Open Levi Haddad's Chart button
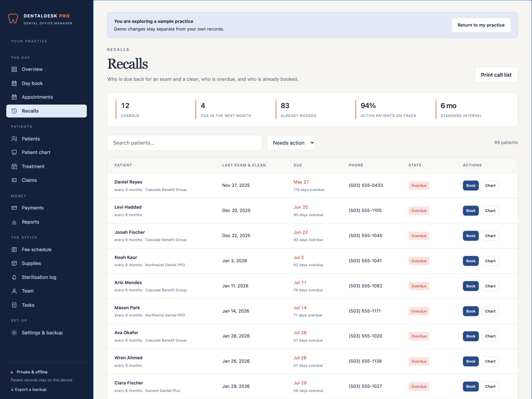532x399 pixels. tap(490, 211)
